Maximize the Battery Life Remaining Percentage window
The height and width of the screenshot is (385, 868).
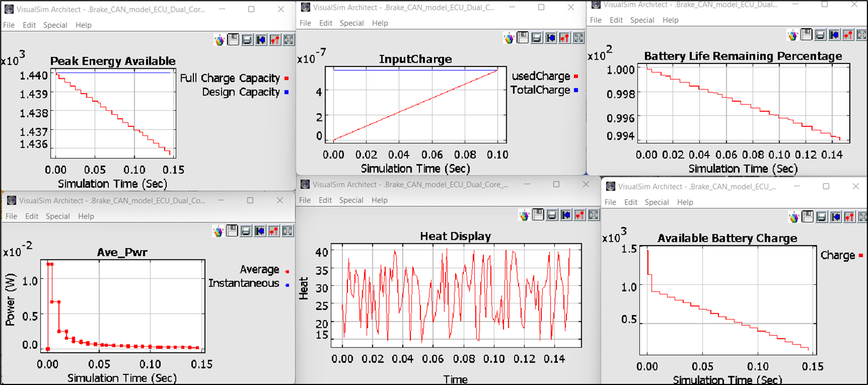pos(824,4)
